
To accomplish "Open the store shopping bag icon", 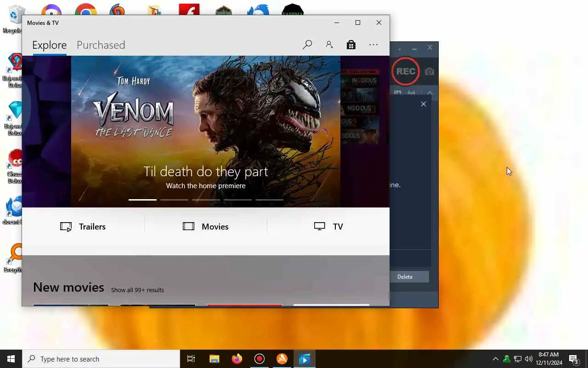I will (351, 45).
